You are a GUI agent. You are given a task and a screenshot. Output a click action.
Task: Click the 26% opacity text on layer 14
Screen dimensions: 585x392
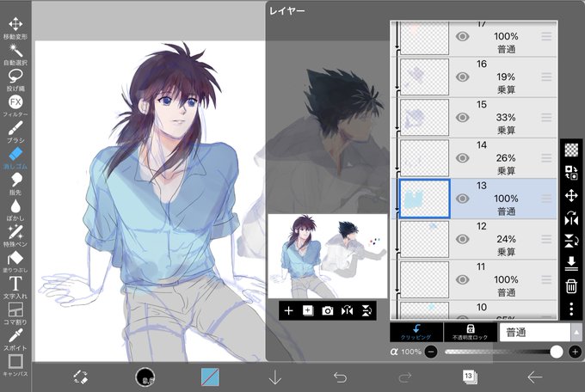(506, 158)
